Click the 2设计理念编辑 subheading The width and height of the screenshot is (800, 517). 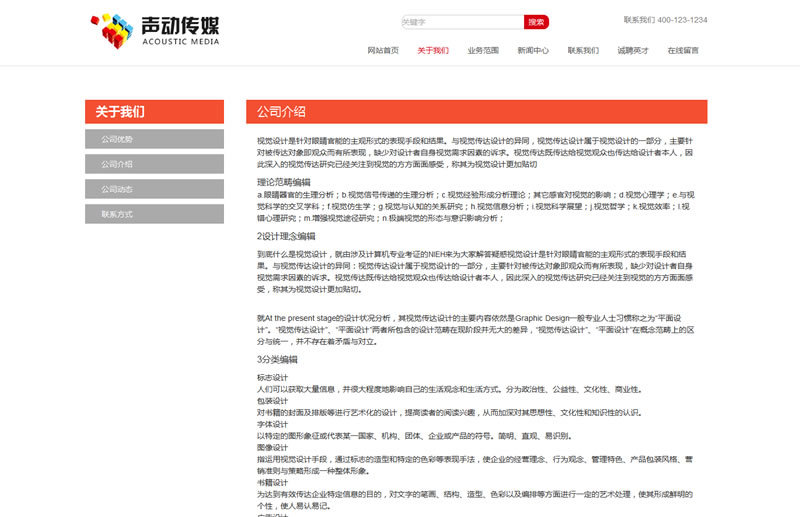coord(286,236)
